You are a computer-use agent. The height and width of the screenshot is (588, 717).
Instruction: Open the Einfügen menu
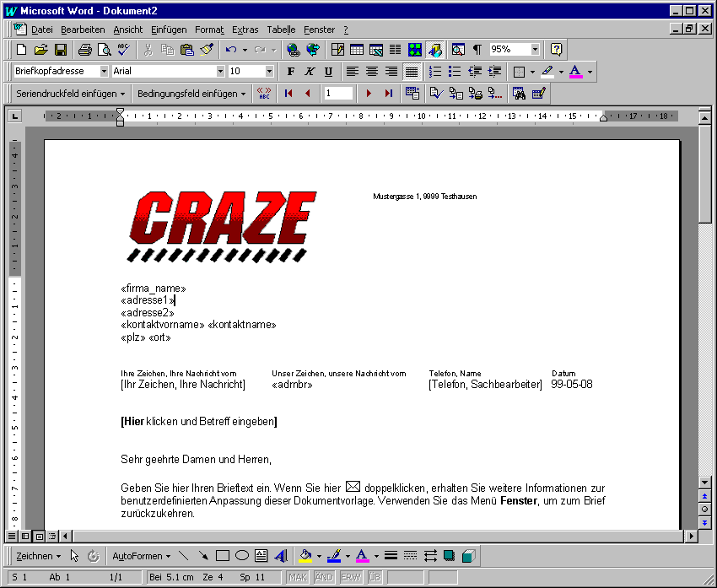(x=169, y=30)
